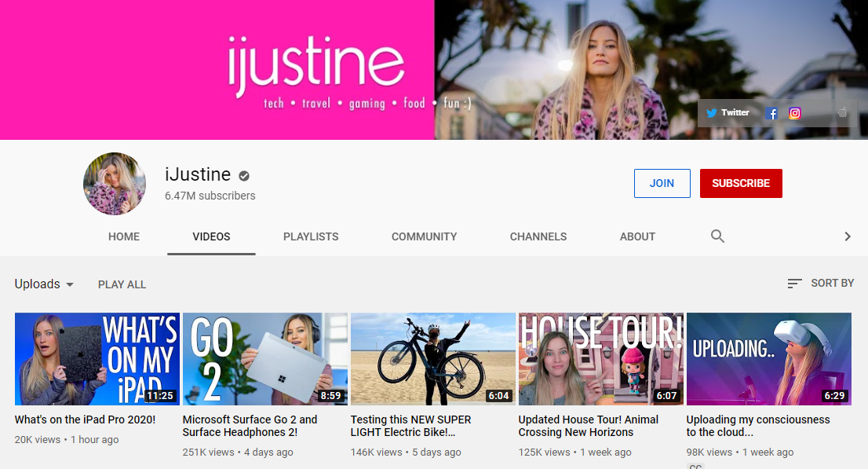Click "98K views" under Uploading video

click(x=709, y=453)
